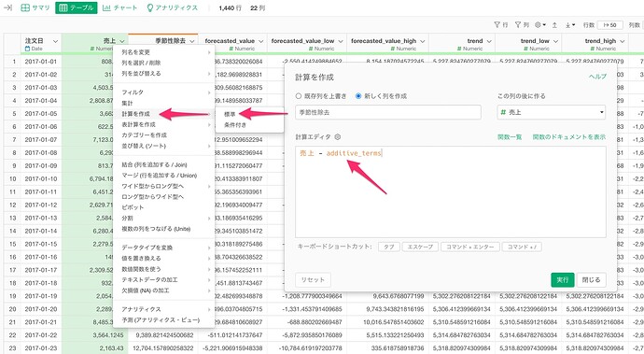Choose マージ (行を追加する / Union)

point(163,176)
